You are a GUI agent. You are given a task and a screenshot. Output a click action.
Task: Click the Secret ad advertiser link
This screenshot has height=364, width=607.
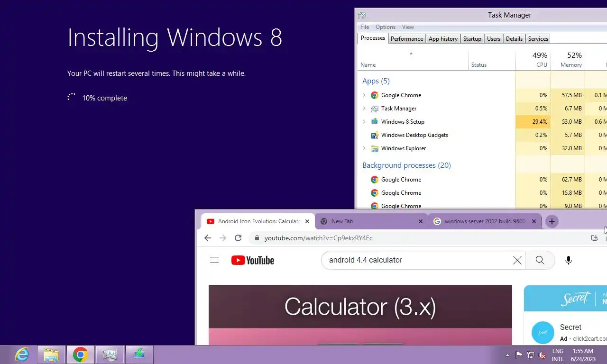tap(589, 339)
